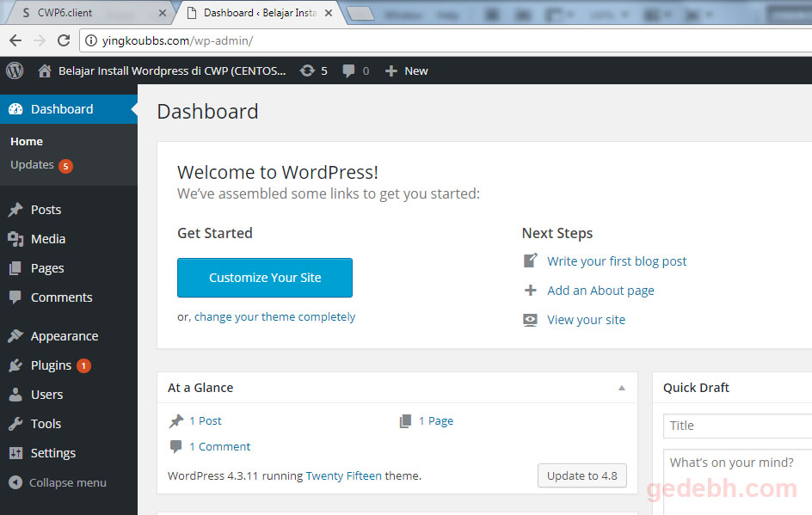812x515 pixels.
Task: Open the 1 Page link
Action: coord(436,420)
